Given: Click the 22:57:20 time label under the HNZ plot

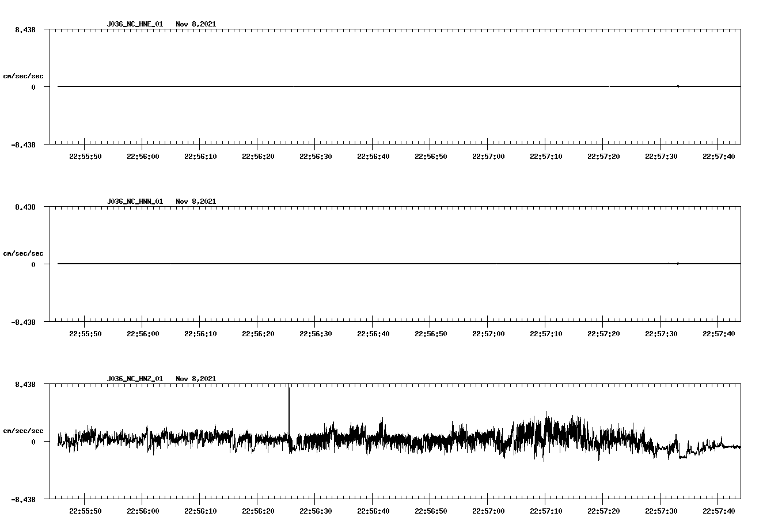Looking at the screenshot, I should (x=603, y=511).
